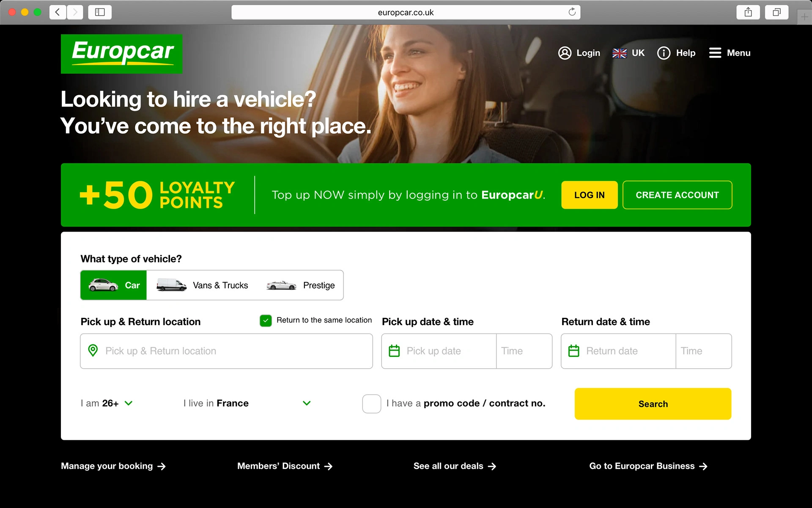The image size is (812, 508).
Task: Tick the promo code / contract checkbox
Action: coord(372,404)
